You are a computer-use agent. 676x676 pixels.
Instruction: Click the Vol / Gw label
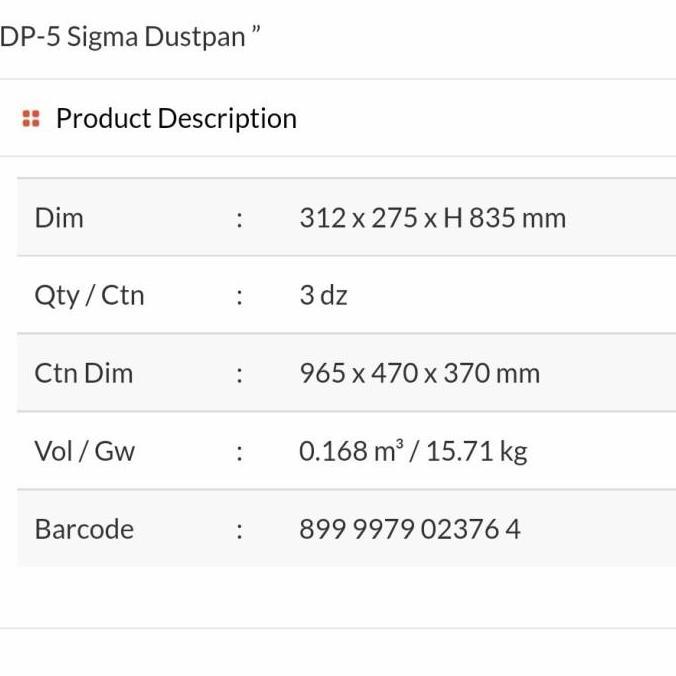coord(84,451)
